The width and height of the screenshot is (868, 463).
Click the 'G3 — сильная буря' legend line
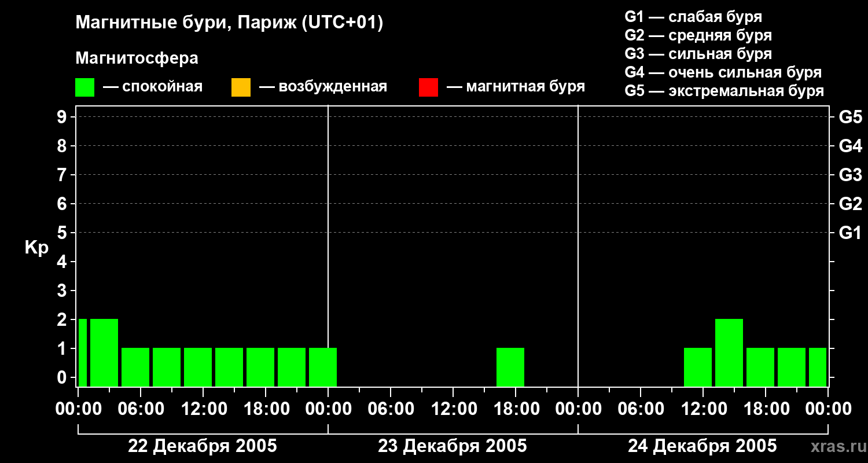point(698,53)
